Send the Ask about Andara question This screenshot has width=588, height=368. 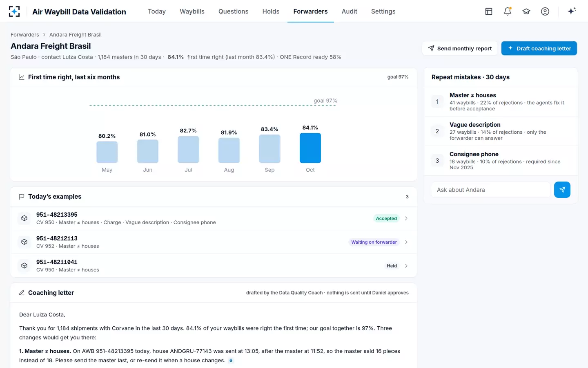tap(562, 190)
